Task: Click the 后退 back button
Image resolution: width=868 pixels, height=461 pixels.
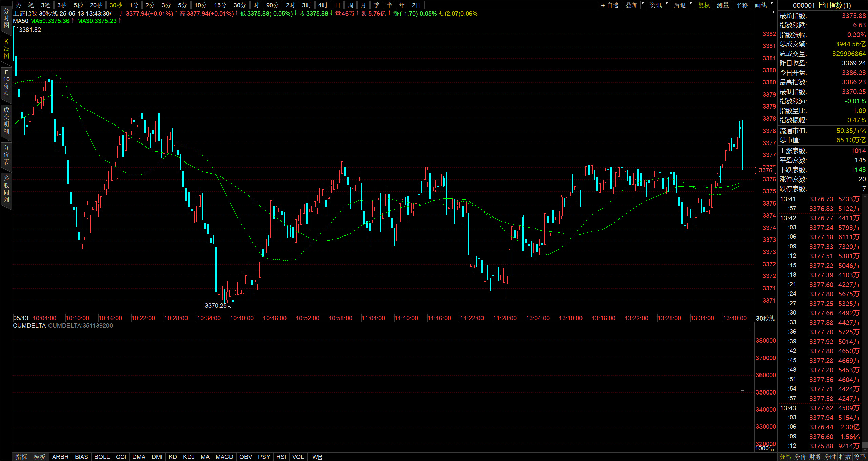Action: point(679,5)
